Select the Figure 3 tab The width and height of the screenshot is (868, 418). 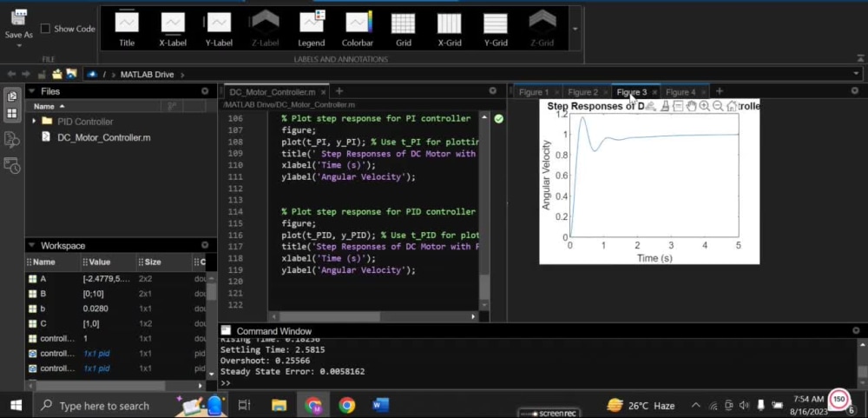[x=632, y=92]
